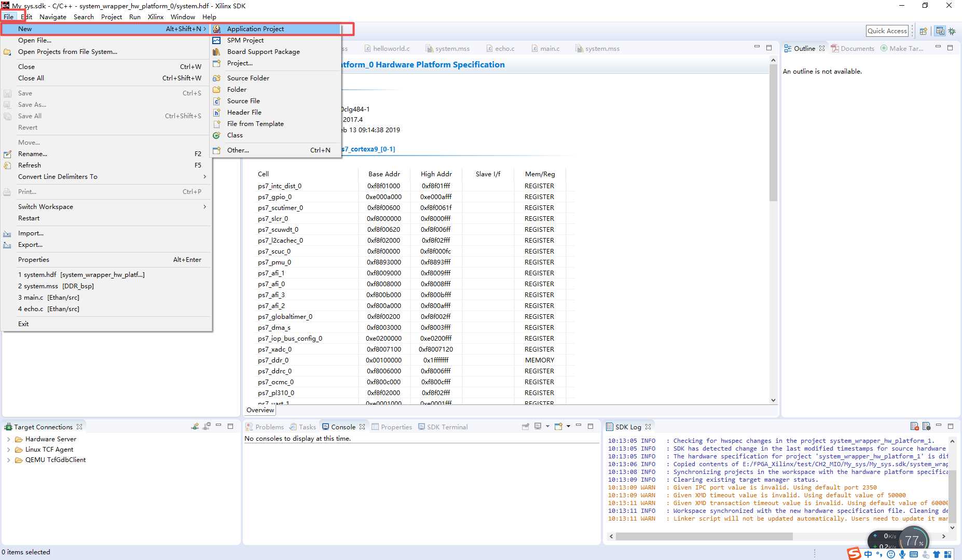
Task: Click the ps7_cortexa9_[0-1] link
Action: pyautogui.click(x=368, y=149)
